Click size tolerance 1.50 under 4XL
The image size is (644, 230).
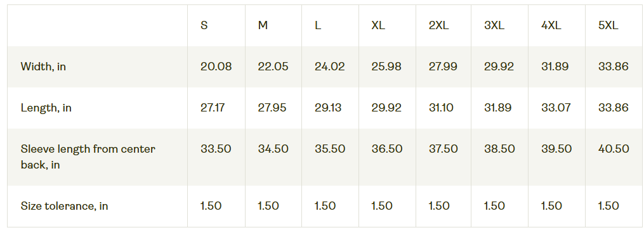click(x=551, y=206)
